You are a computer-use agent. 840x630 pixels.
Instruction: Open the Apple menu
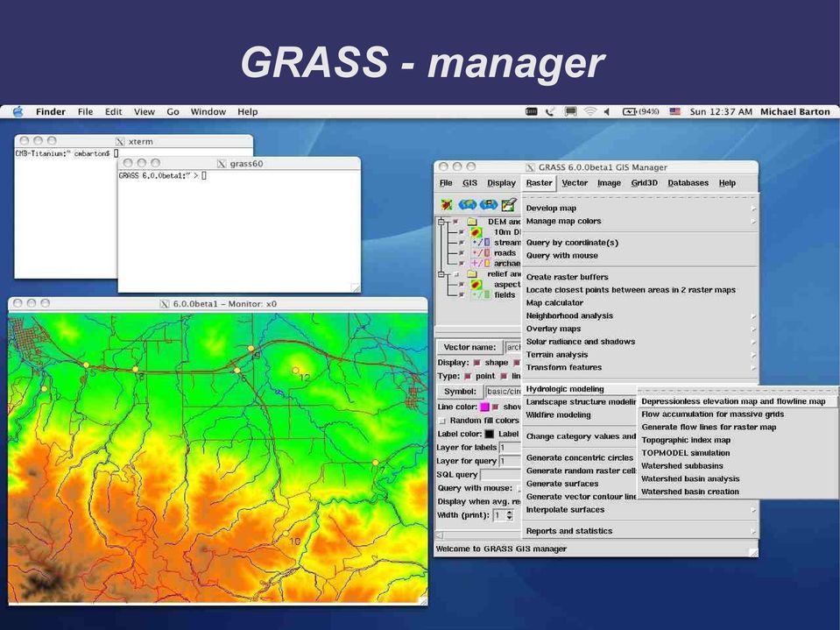[x=18, y=111]
